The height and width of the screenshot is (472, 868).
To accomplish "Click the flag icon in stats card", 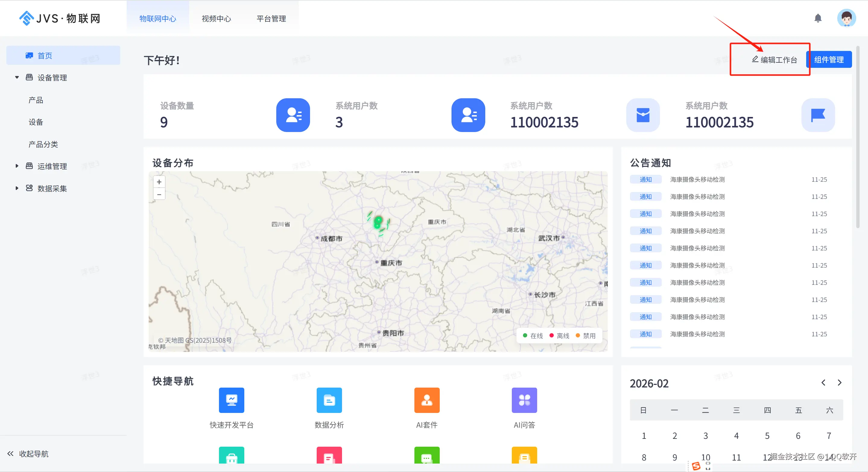I will (818, 115).
